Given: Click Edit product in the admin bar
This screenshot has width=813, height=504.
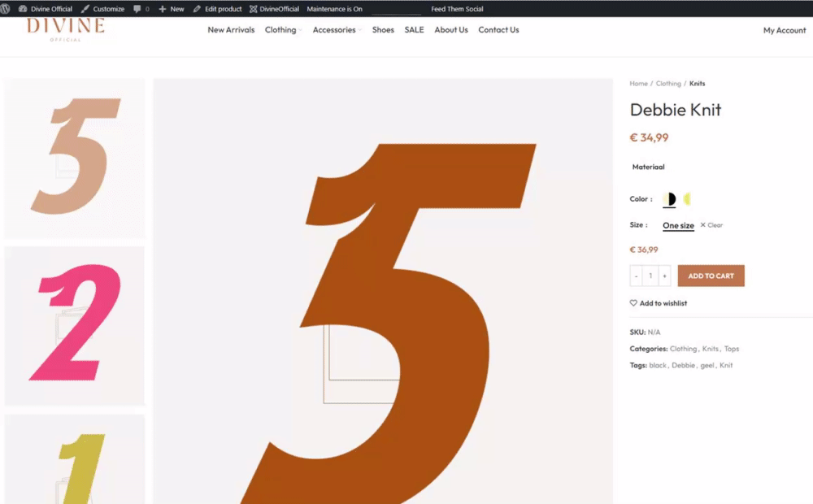Looking at the screenshot, I should pyautogui.click(x=217, y=9).
